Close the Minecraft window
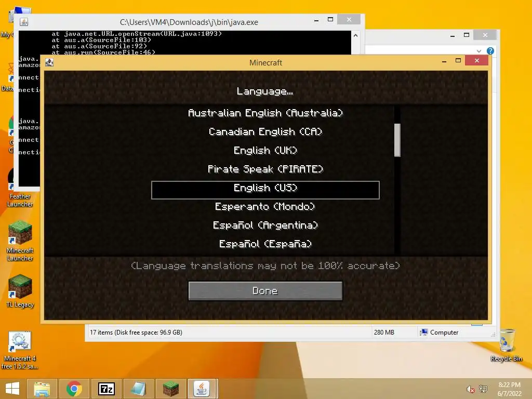The height and width of the screenshot is (399, 532). (x=477, y=60)
